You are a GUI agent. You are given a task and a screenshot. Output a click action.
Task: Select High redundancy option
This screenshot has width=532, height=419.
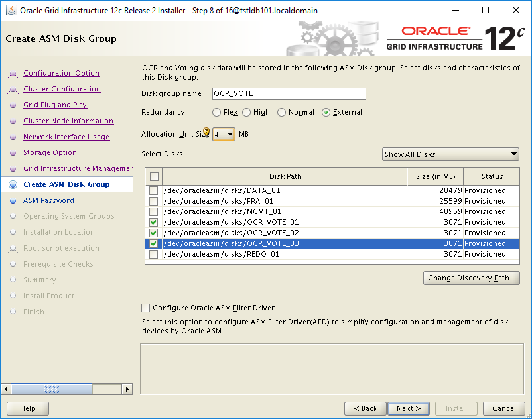tap(246, 113)
